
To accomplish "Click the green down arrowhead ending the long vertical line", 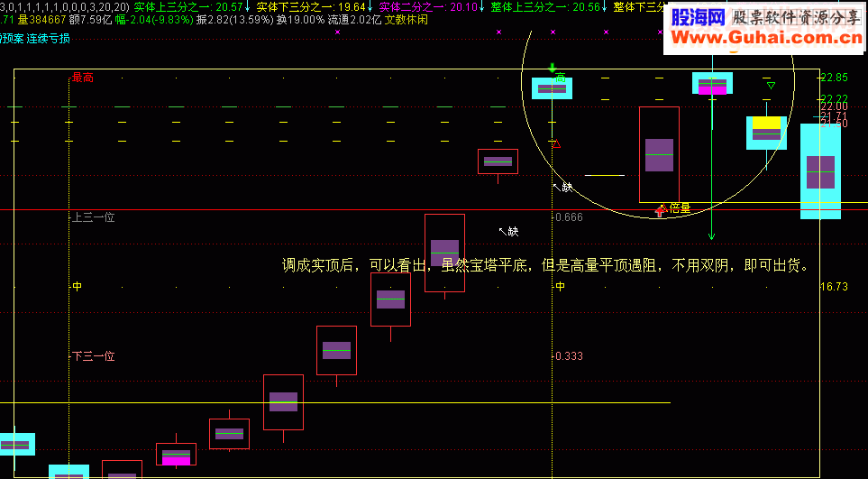I will click(711, 236).
